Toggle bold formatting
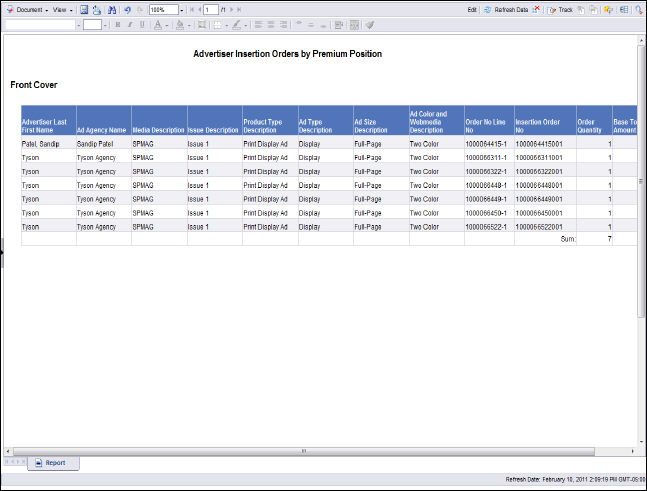The width and height of the screenshot is (647, 491). point(117,24)
